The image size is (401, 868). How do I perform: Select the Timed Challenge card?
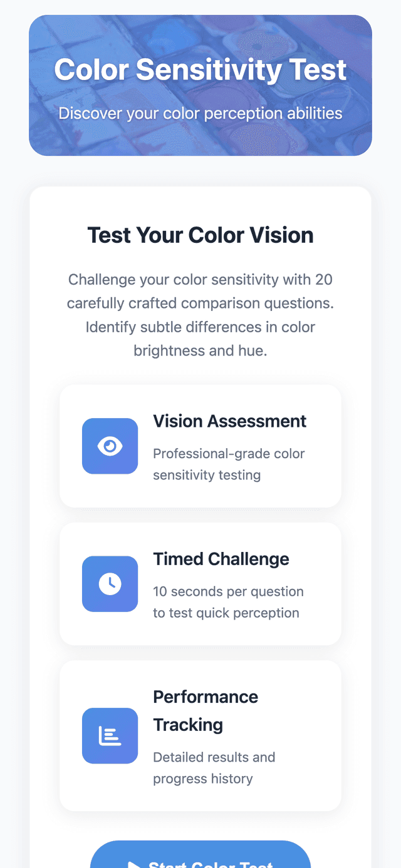tap(200, 583)
